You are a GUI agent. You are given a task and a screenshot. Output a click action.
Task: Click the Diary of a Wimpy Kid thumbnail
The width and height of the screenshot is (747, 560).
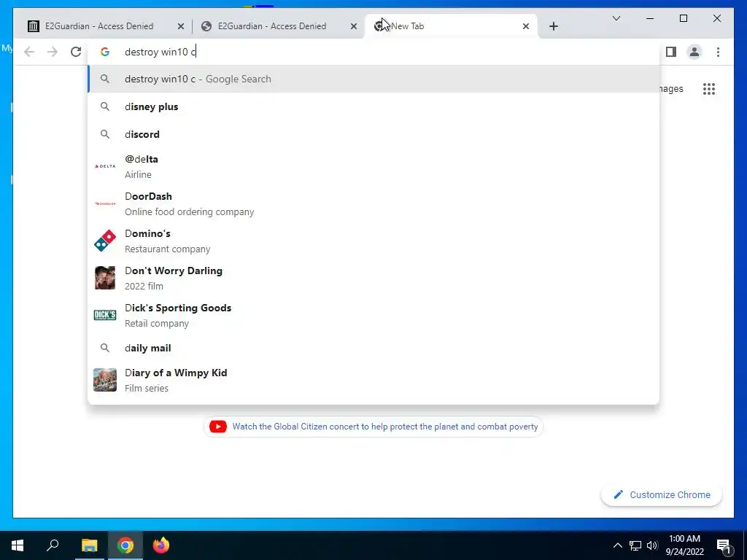[105, 379]
